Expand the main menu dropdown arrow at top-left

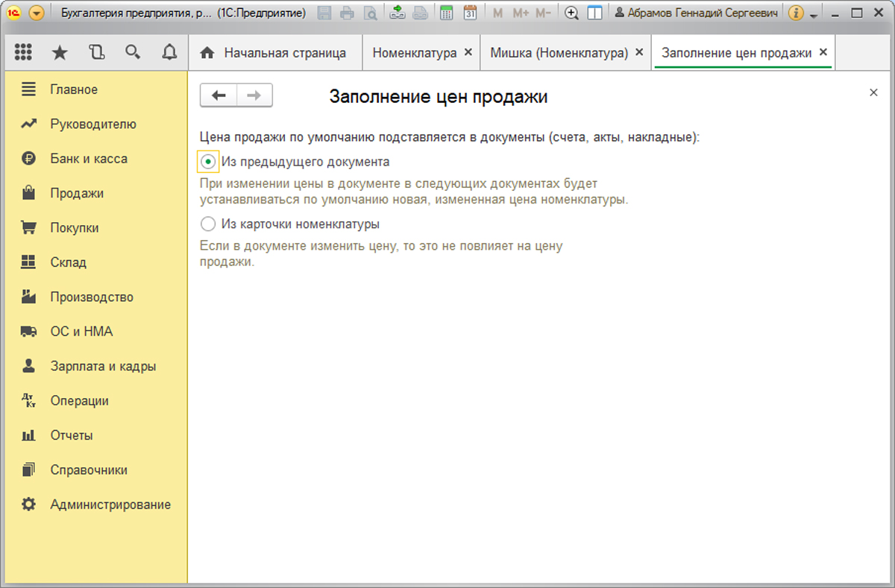point(37,13)
